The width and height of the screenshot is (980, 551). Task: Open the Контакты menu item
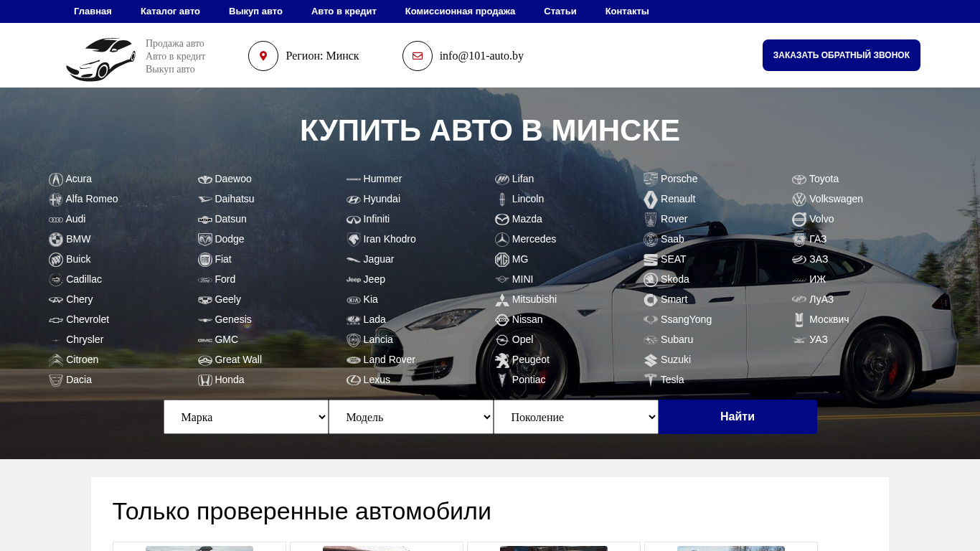pos(627,11)
